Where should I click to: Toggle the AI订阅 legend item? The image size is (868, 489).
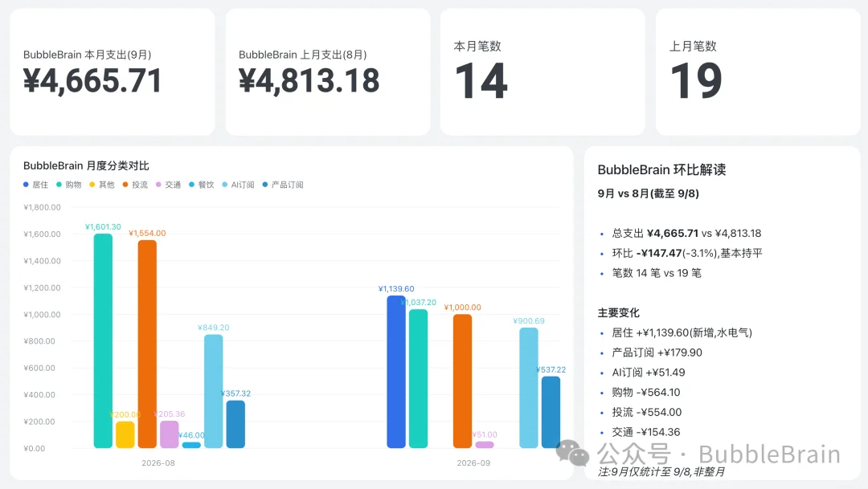click(x=238, y=185)
